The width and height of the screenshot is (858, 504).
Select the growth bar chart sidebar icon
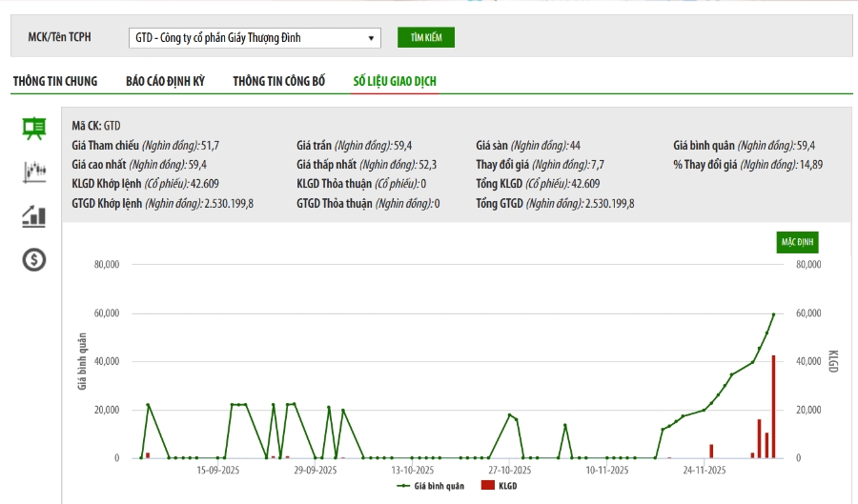pyautogui.click(x=34, y=215)
